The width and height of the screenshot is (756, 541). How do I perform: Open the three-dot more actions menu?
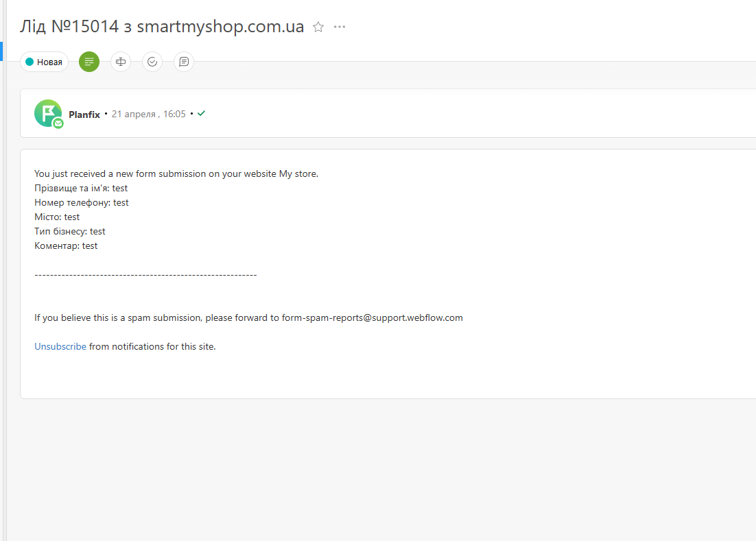pos(340,27)
